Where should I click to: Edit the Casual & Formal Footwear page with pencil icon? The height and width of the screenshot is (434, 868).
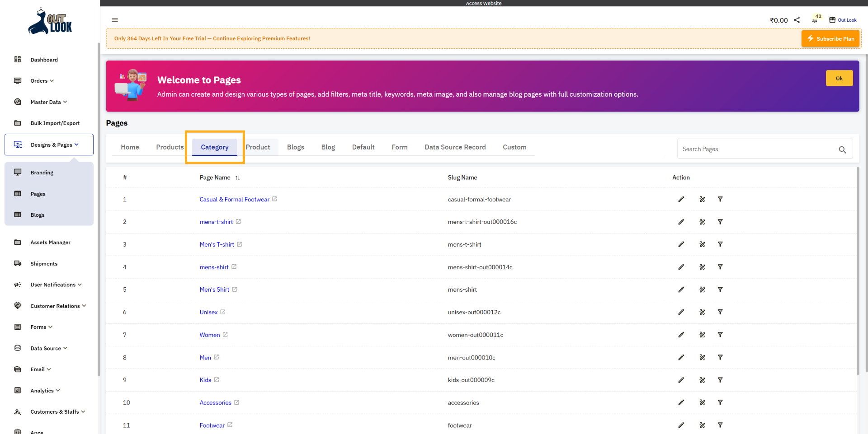[681, 199]
